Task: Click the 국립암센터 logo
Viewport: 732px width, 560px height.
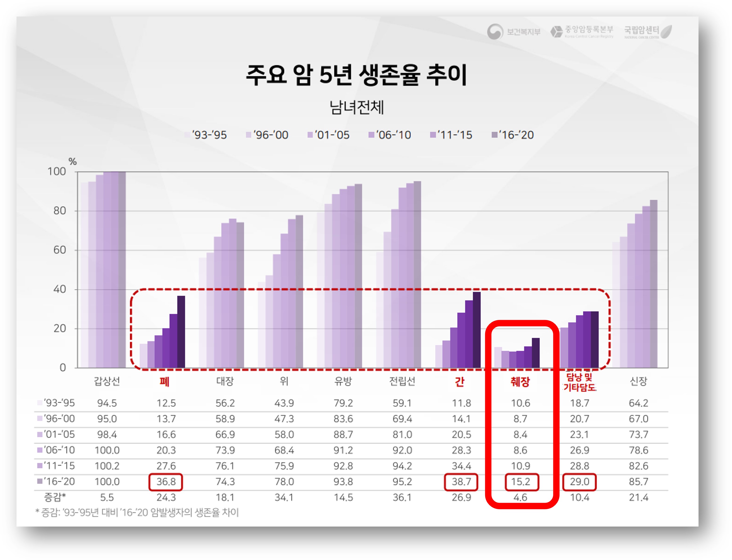Action: click(x=648, y=32)
